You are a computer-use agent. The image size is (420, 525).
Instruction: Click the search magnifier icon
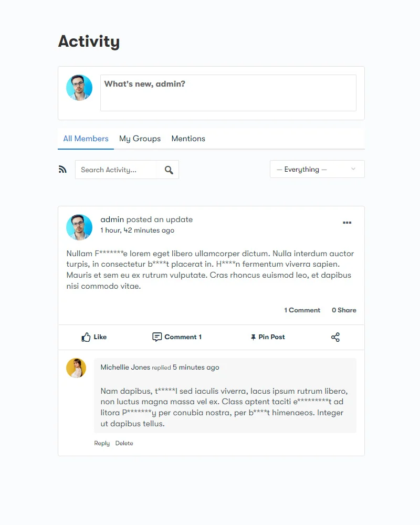tap(169, 170)
